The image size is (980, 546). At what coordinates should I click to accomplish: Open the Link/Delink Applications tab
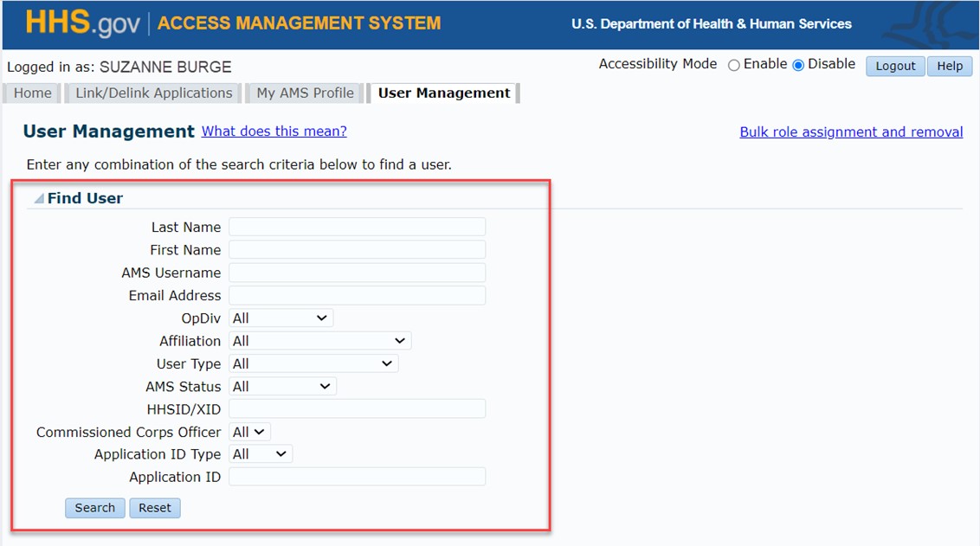pos(154,93)
